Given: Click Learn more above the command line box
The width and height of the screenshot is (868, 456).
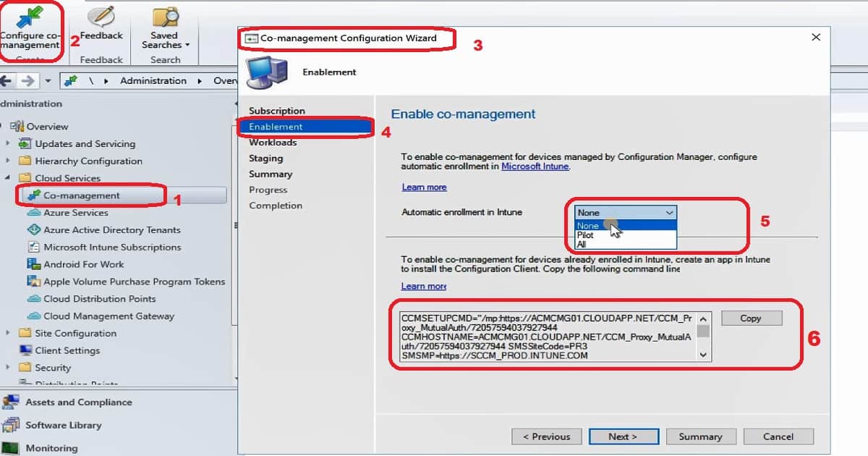Looking at the screenshot, I should pyautogui.click(x=424, y=286).
